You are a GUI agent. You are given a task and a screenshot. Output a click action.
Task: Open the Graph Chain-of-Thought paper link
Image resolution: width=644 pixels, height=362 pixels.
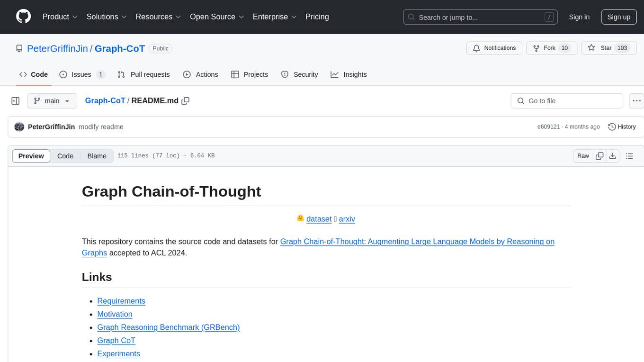click(x=417, y=241)
